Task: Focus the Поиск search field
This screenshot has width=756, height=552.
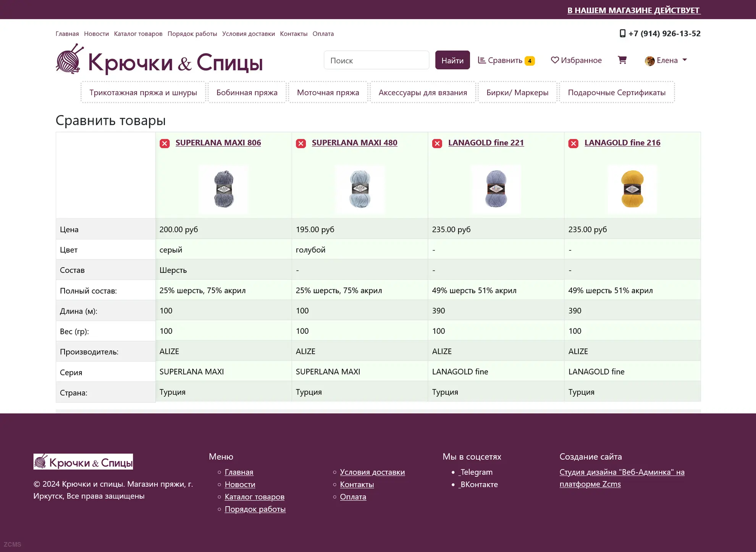Action: [376, 60]
